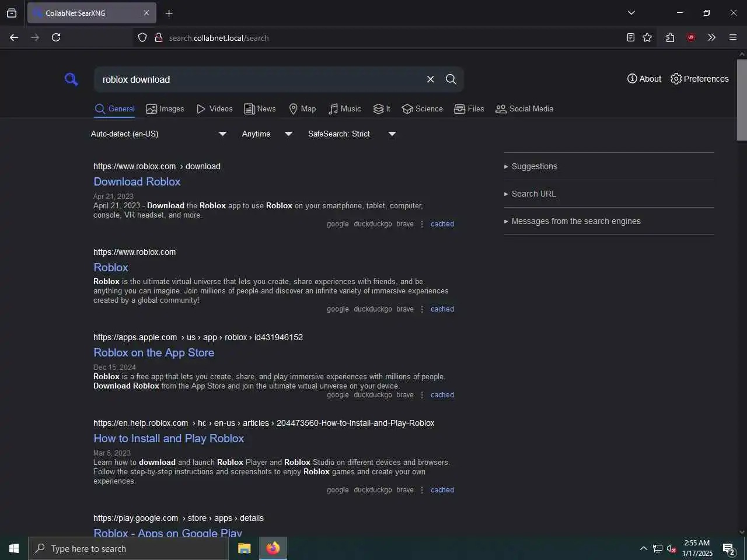This screenshot has width=747, height=560.
Task: Switch to the Images category
Action: (165, 109)
